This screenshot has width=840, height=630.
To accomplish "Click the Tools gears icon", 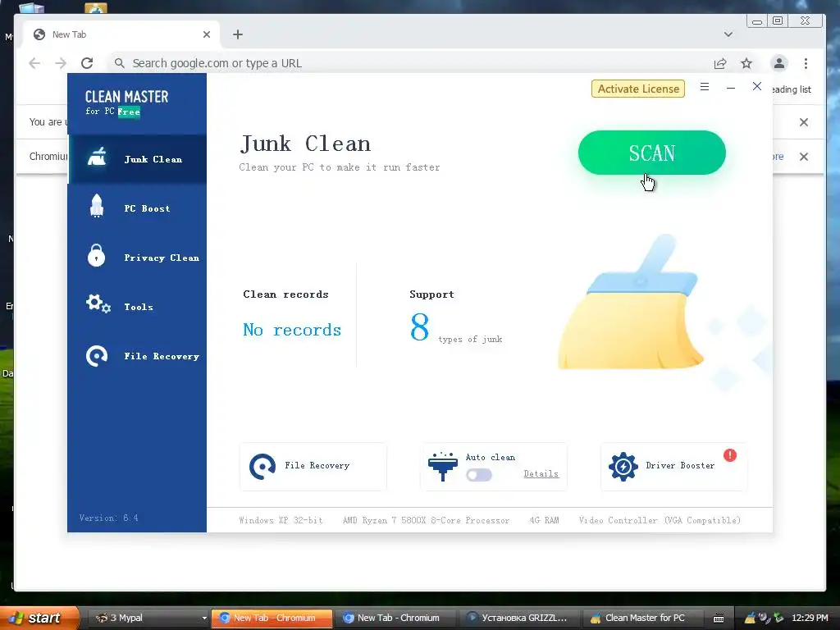I will (x=98, y=304).
